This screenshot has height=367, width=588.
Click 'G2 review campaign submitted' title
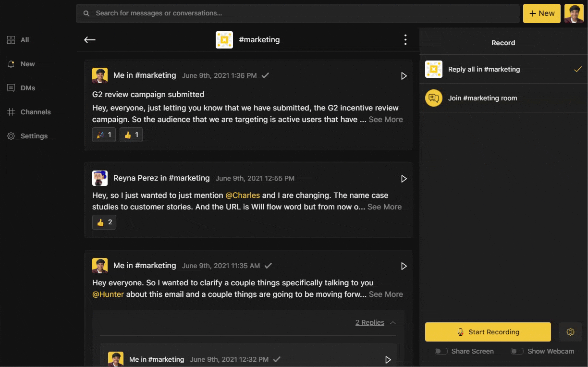click(148, 94)
